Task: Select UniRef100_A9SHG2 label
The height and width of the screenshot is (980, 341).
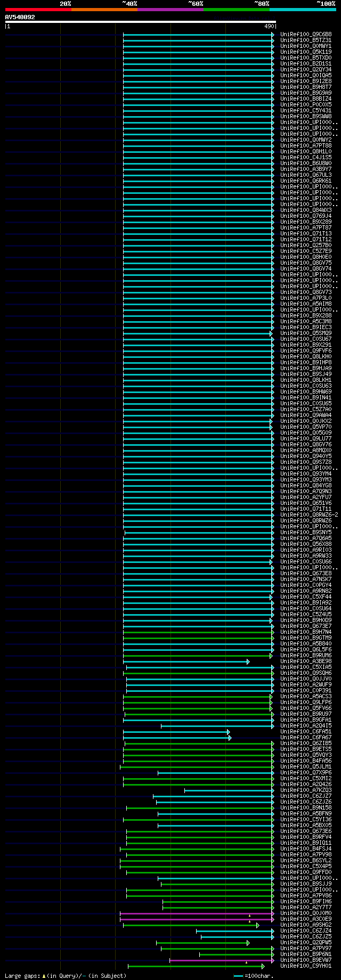Action: coord(306,925)
